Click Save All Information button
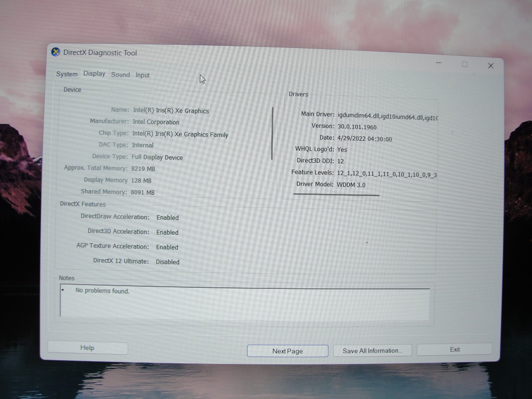The width and height of the screenshot is (532, 399). 372,350
